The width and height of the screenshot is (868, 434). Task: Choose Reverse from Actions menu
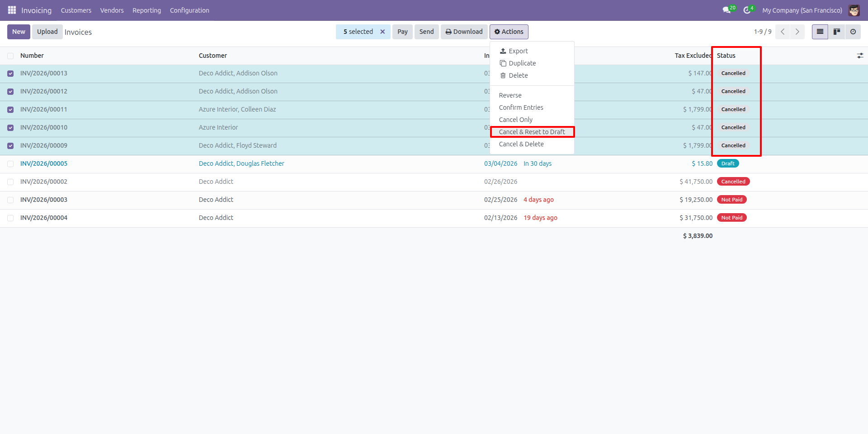pyautogui.click(x=532, y=95)
